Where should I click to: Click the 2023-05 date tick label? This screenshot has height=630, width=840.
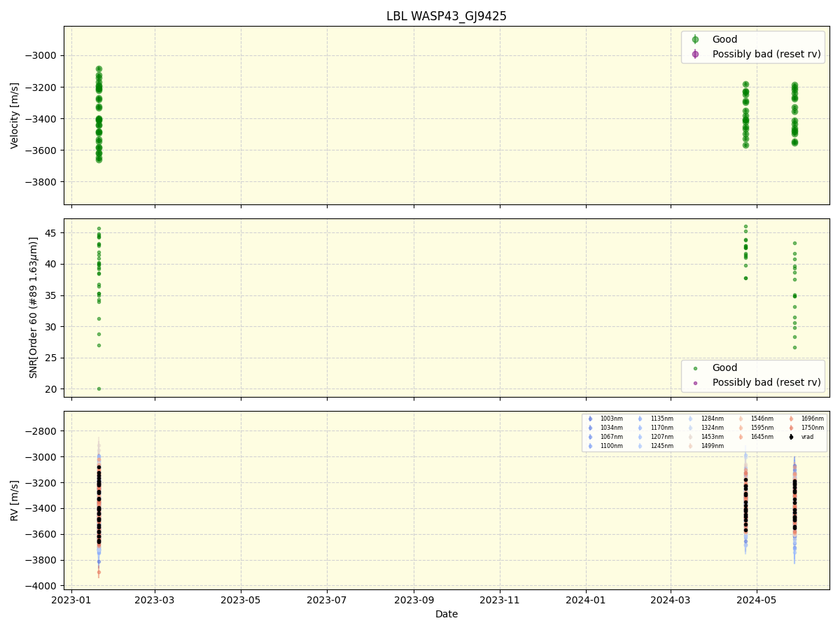pyautogui.click(x=241, y=600)
